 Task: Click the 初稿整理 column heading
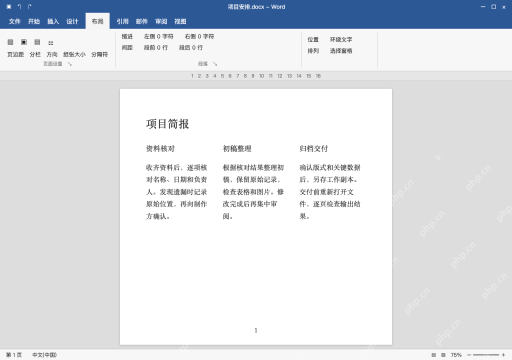[237, 149]
